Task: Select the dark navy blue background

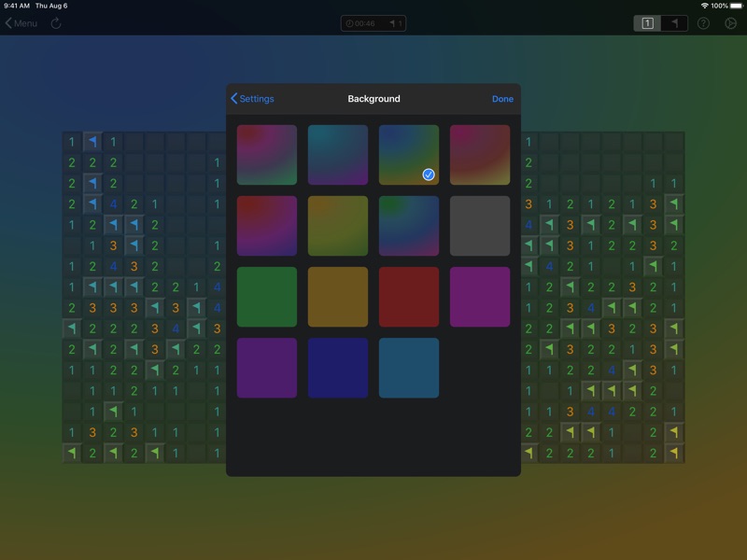Action: point(338,367)
